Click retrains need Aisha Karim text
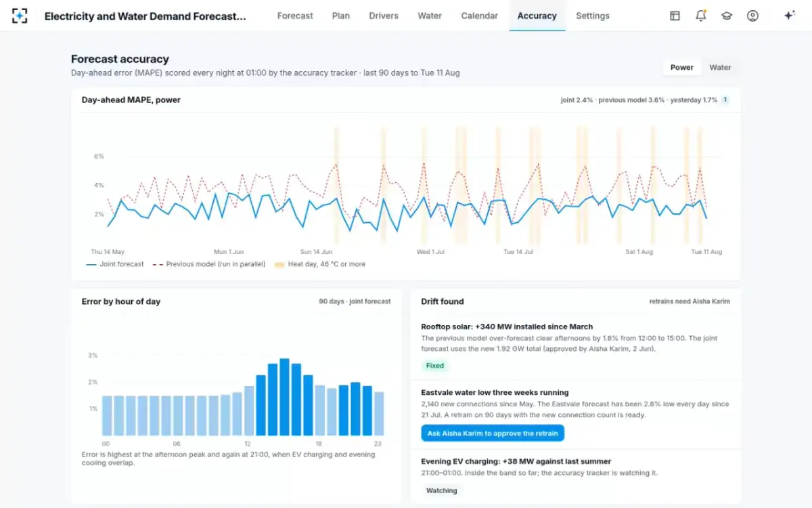812x508 pixels. coord(690,301)
